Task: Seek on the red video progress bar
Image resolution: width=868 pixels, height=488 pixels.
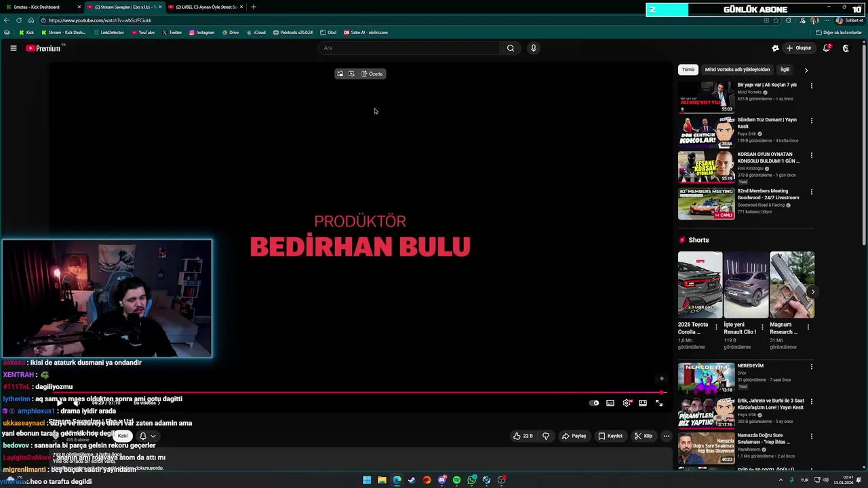Action: (359, 392)
